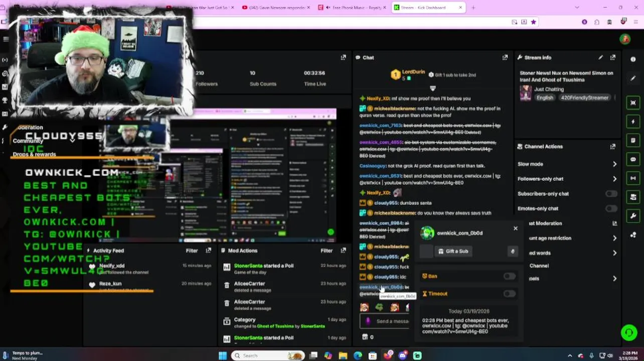Open browser tab list dropdown
This screenshot has height=361, width=644.
[577, 8]
